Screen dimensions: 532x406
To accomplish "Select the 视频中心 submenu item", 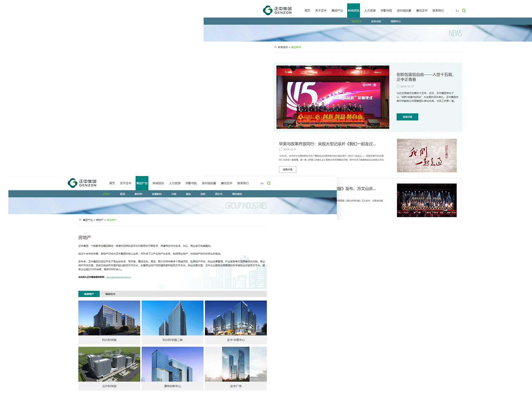I will tap(395, 21).
